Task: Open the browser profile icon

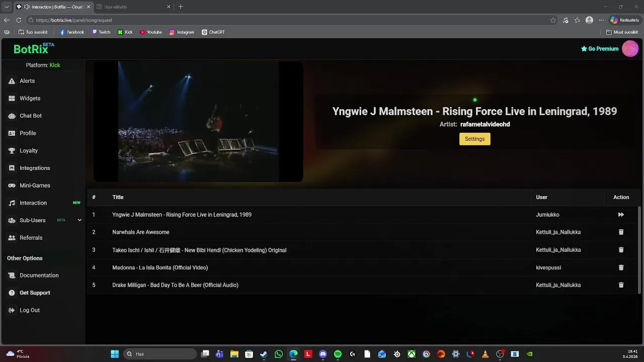Action: click(589, 20)
